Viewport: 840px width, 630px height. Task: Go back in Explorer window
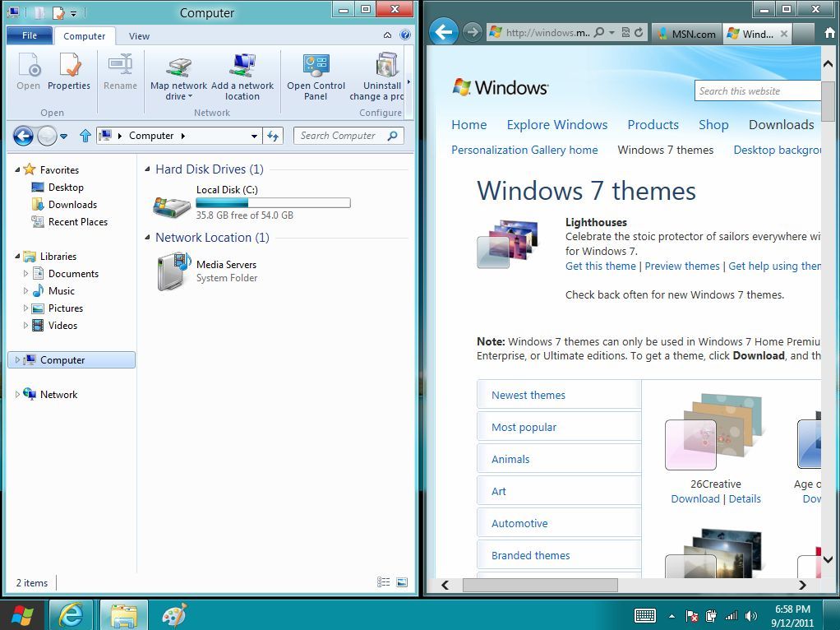click(x=23, y=136)
